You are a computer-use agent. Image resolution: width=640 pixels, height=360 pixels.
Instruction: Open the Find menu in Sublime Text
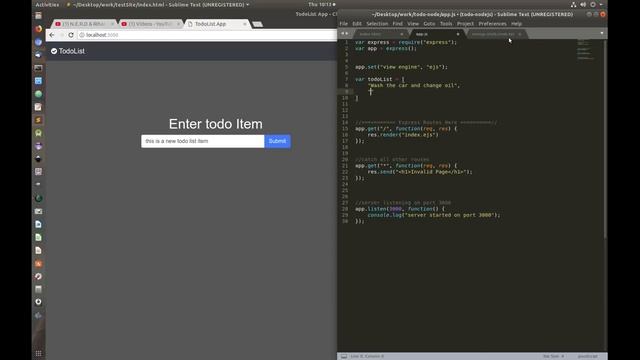(x=398, y=24)
